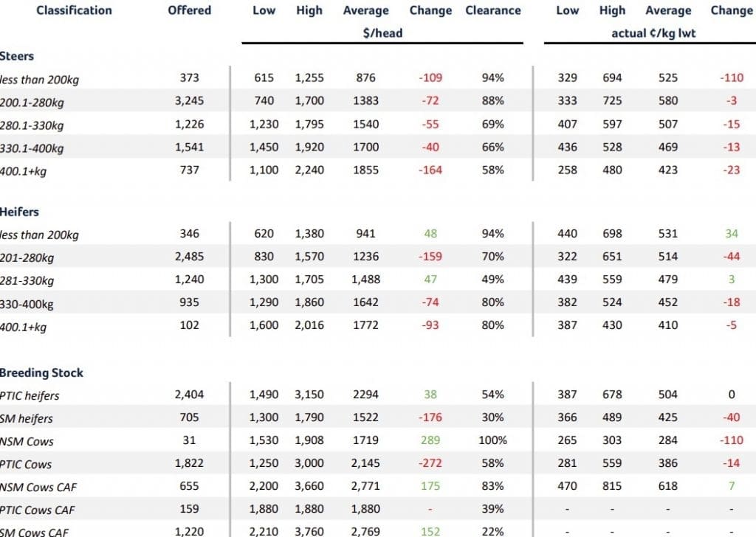Click the 1,255 high price cell
Screen dimensions: 756x537
(x=309, y=77)
